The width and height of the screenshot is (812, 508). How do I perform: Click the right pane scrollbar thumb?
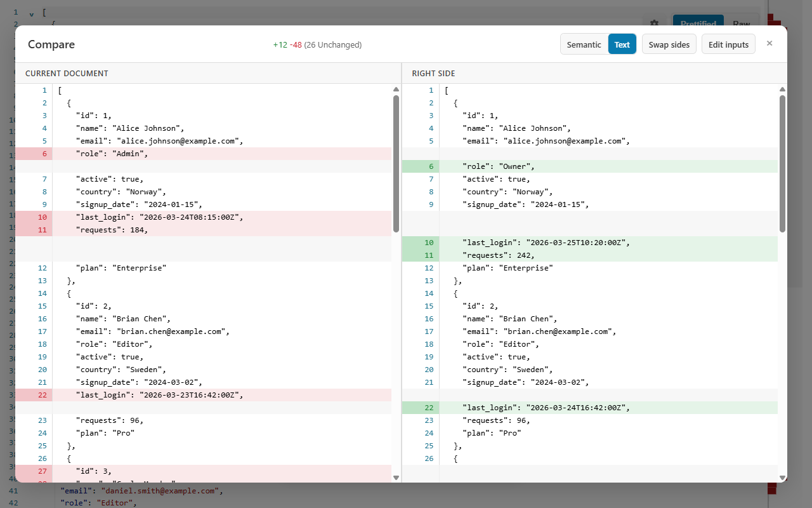coord(783,164)
